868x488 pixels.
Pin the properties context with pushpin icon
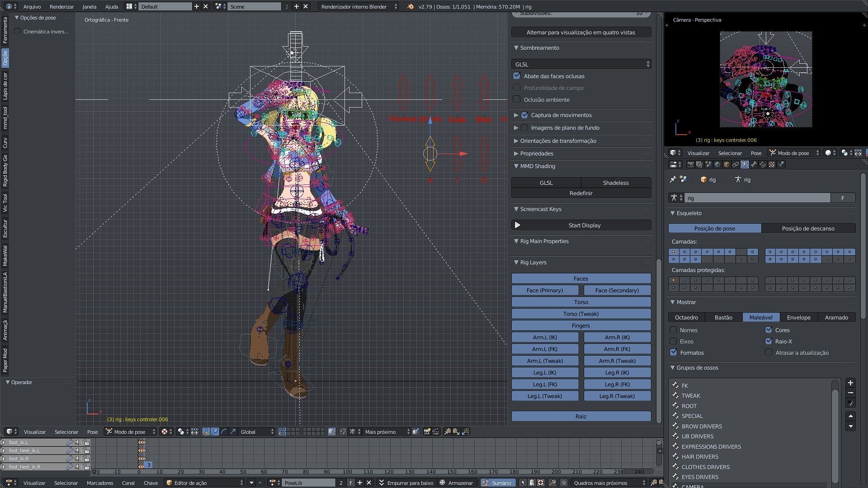tap(673, 179)
